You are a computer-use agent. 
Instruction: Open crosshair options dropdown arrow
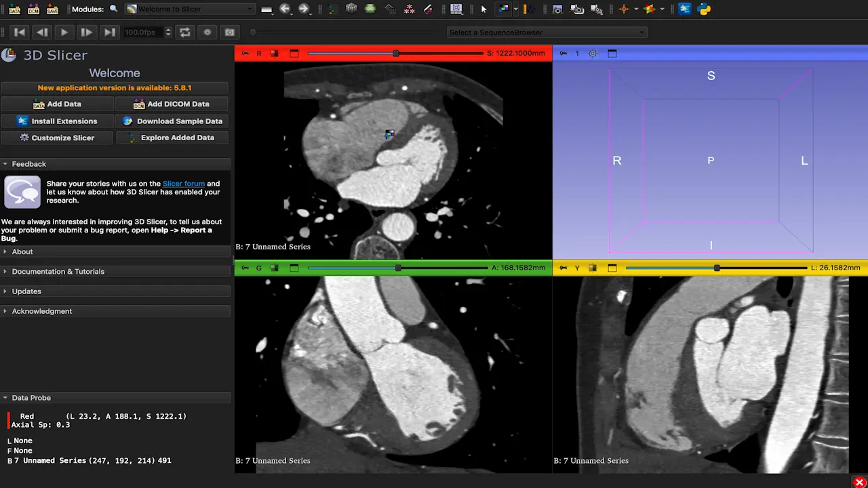(x=635, y=9)
